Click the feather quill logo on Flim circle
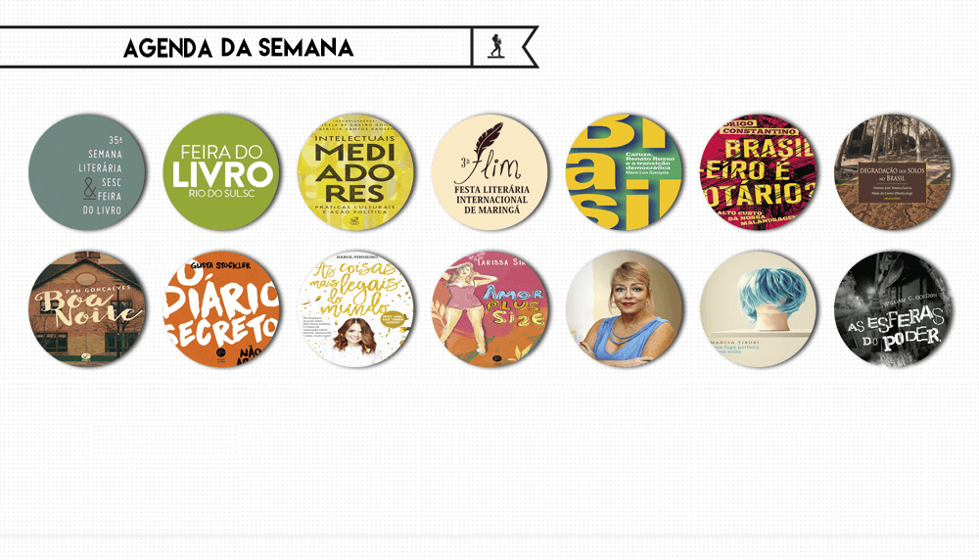The image size is (979, 560). pos(487,141)
